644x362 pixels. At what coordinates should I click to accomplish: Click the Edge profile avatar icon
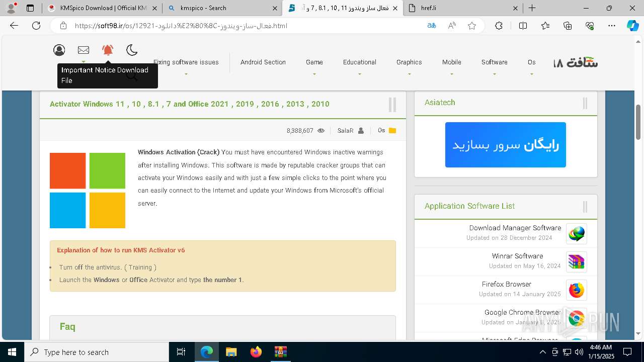[x=11, y=8]
